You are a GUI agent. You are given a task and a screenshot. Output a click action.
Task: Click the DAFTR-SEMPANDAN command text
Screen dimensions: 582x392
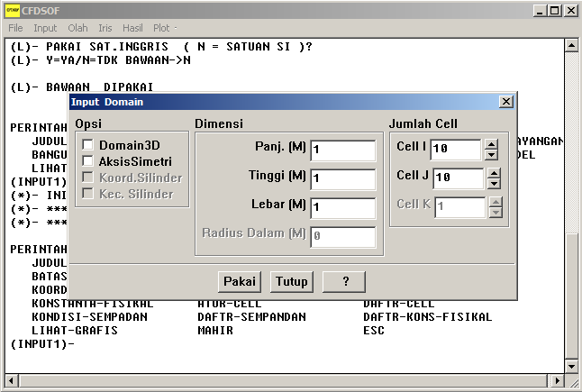coord(252,317)
